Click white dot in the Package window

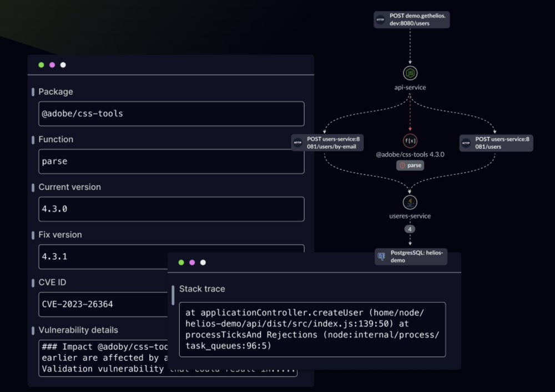coord(63,65)
